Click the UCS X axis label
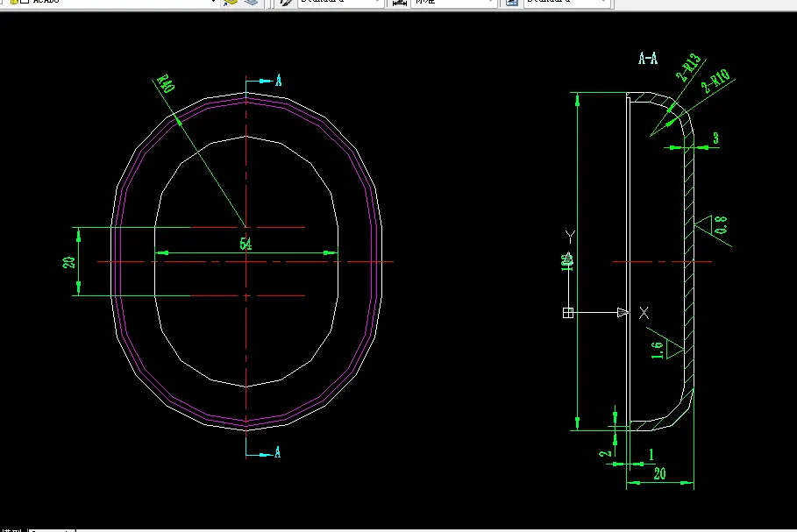797x532 pixels. (644, 313)
